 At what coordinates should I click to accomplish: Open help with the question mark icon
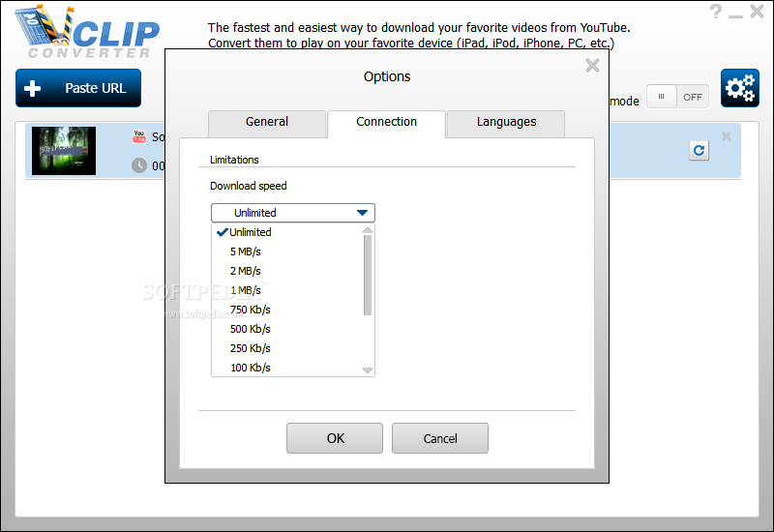click(716, 11)
